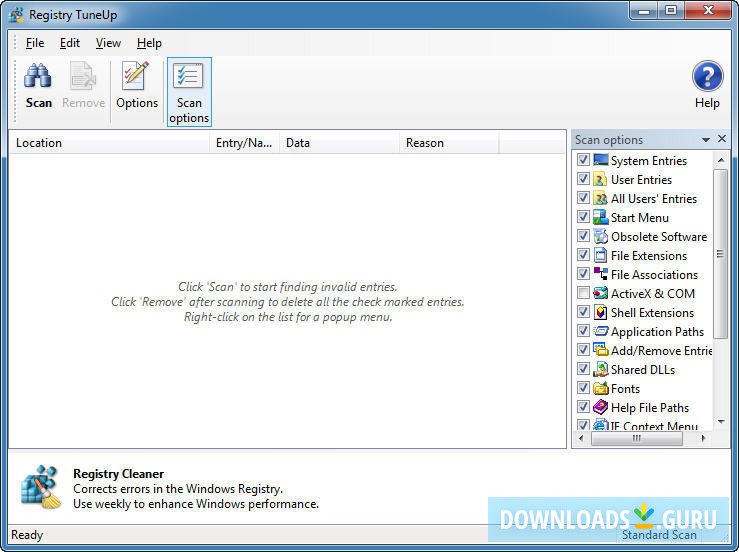The image size is (739, 552).
Task: Click the greyed-out Remove document icon
Action: (x=83, y=76)
